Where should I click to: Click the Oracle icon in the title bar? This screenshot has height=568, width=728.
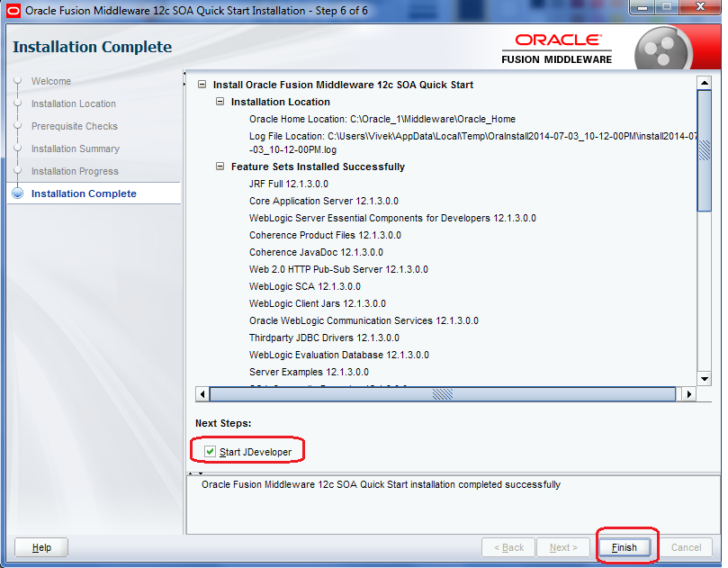12,7
